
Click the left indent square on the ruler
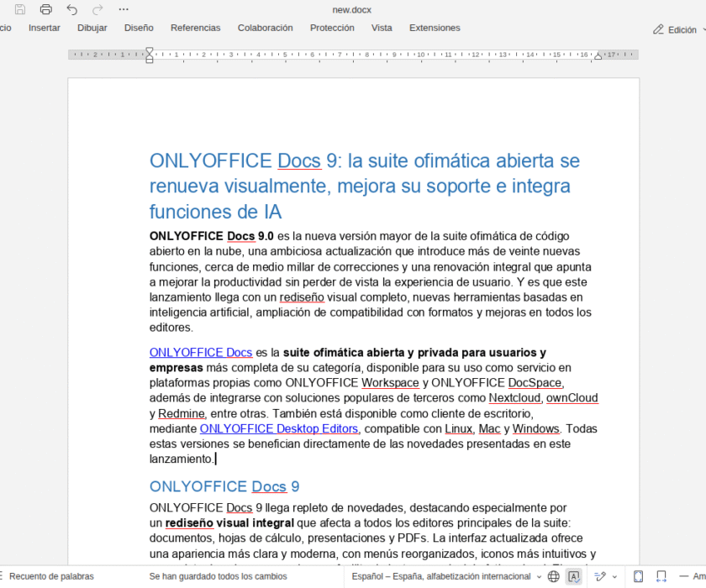tap(150, 60)
